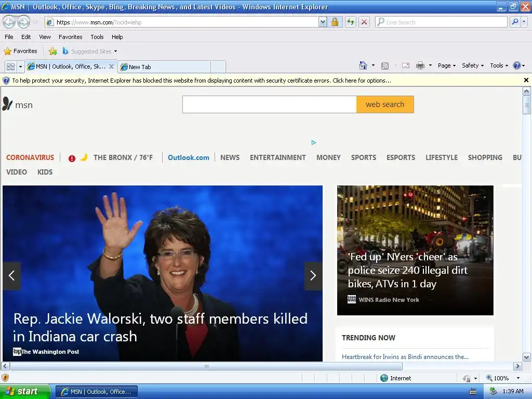Viewport: 532px width, 399px height.
Task: Click the Stop loading X icon
Action: pyautogui.click(x=364, y=22)
